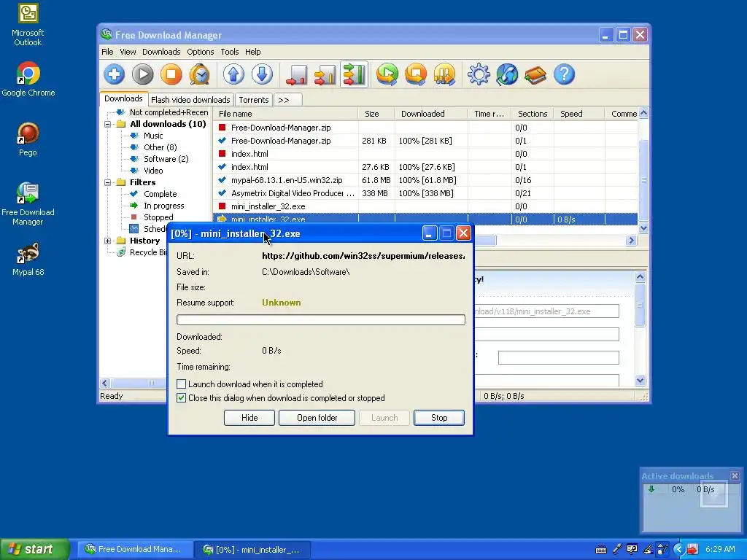The width and height of the screenshot is (747, 560).
Task: Click the Add new download plus icon
Action: 115,75
